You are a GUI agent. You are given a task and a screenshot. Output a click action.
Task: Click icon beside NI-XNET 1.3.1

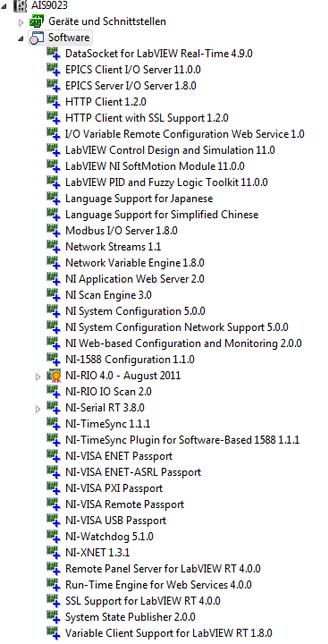(x=54, y=553)
